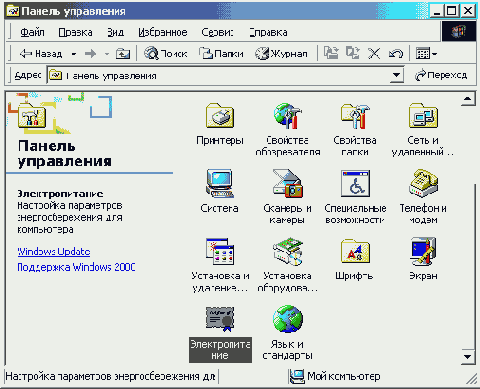Open Язык и стандарты globe icon
Screen dimensions: 480x389
[x=288, y=319]
